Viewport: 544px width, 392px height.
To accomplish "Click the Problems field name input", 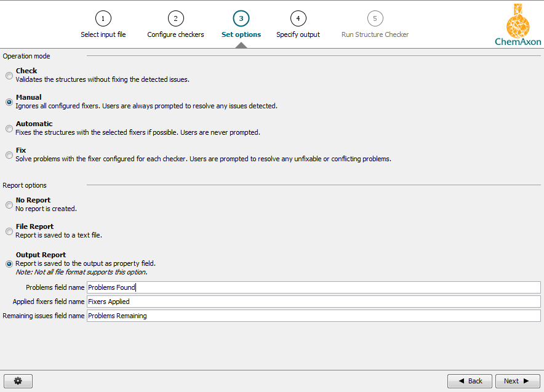I will point(246,287).
